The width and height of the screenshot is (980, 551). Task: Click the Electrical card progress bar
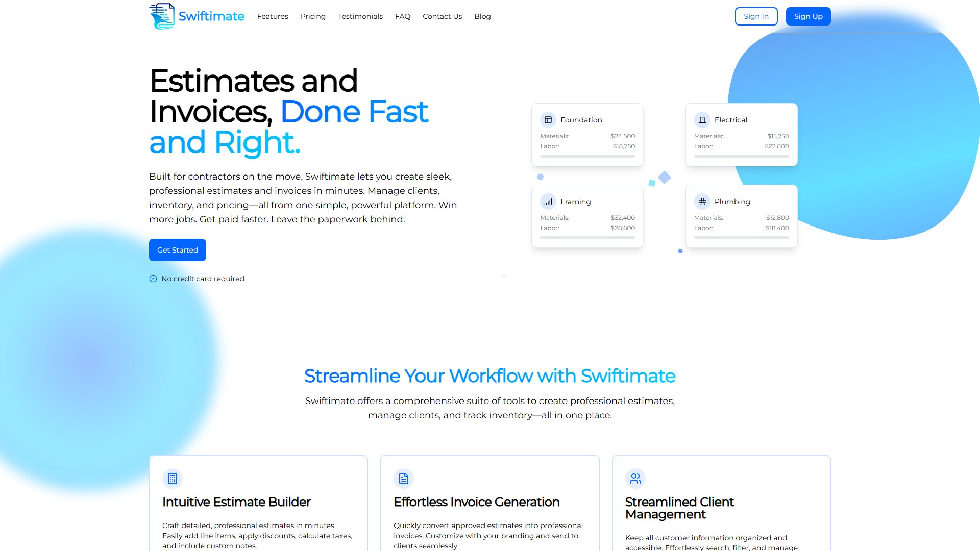click(x=742, y=156)
